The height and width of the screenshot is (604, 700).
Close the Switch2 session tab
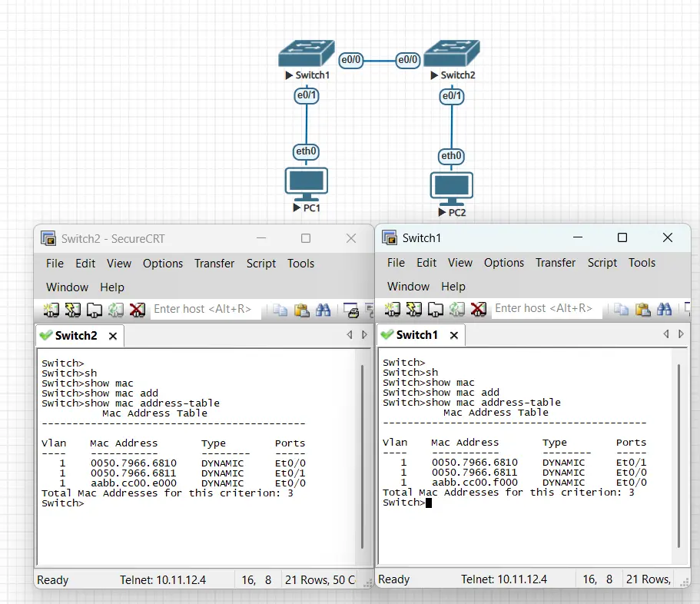(113, 336)
